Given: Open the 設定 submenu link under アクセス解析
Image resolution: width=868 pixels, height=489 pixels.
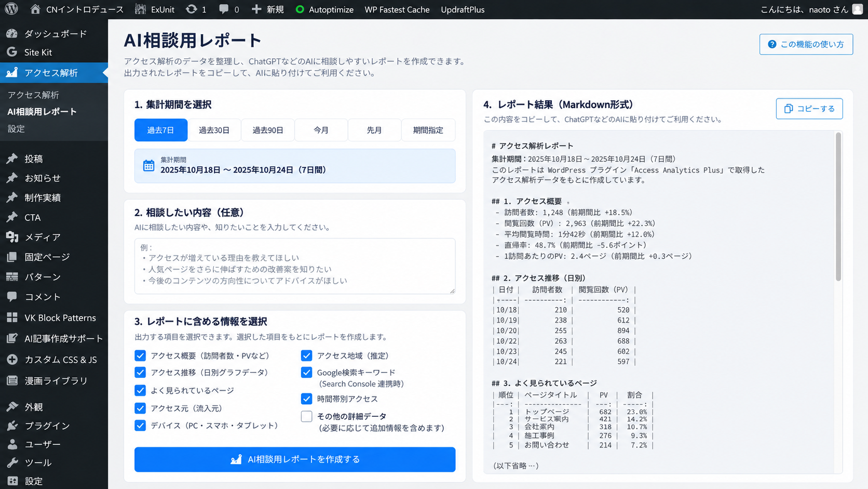Looking at the screenshot, I should 16,128.
